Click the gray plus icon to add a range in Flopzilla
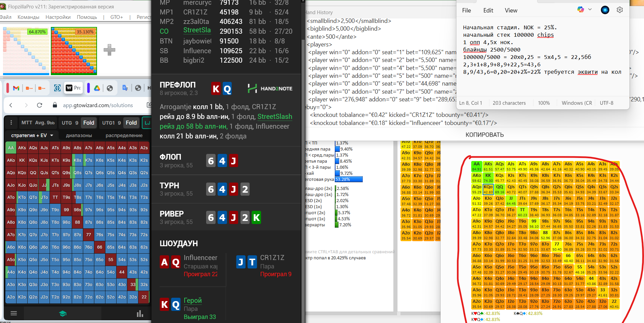 (109, 50)
